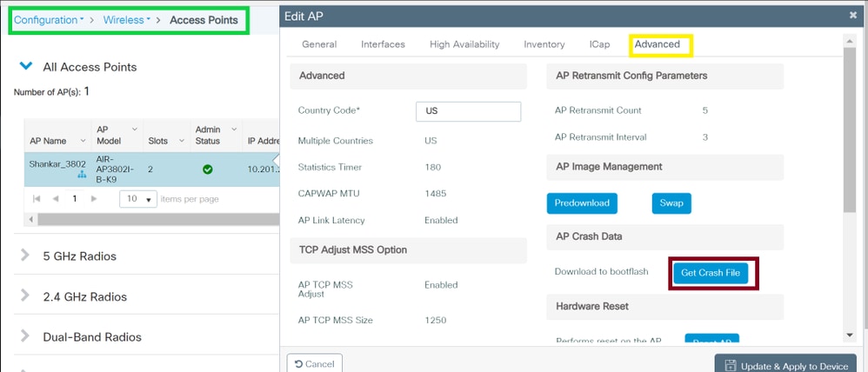
Task: Click the Country Code input field
Action: (468, 111)
